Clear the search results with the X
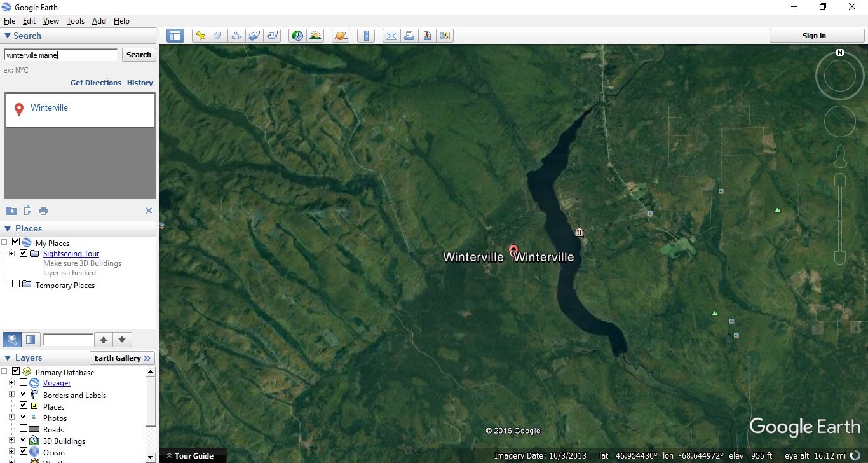868x463 pixels. click(x=149, y=211)
